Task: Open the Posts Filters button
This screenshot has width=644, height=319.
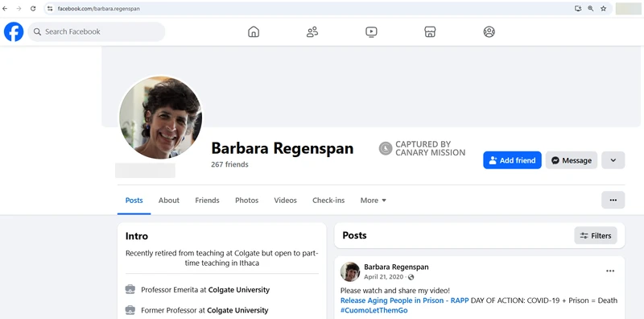Action: coord(596,235)
